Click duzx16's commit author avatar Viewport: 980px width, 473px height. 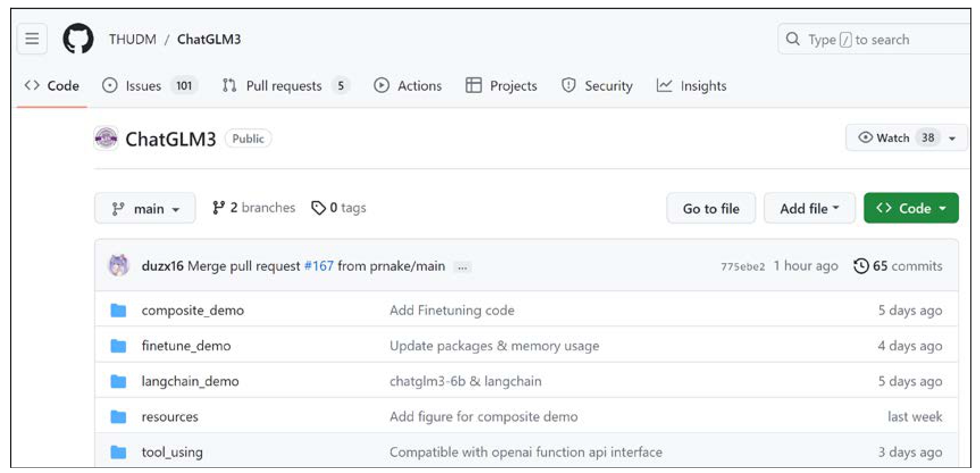coord(119,265)
